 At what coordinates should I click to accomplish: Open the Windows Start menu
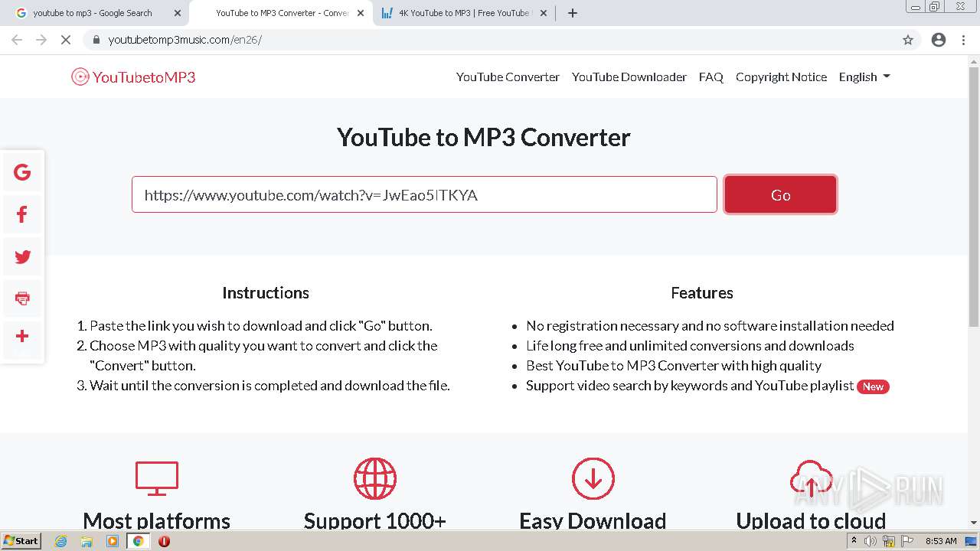pyautogui.click(x=21, y=541)
